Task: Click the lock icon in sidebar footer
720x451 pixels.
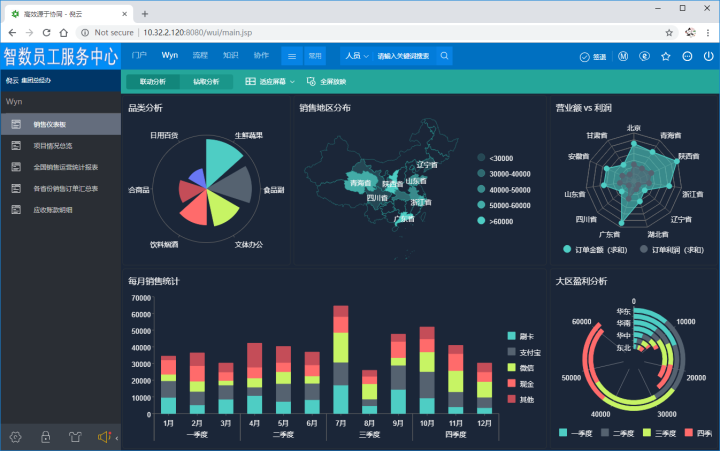Action: [45, 437]
